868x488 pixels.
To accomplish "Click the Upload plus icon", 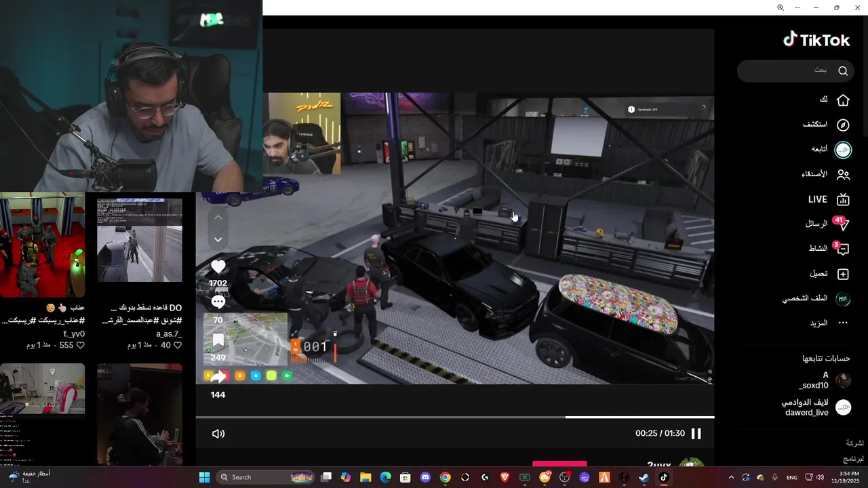I will [x=843, y=274].
